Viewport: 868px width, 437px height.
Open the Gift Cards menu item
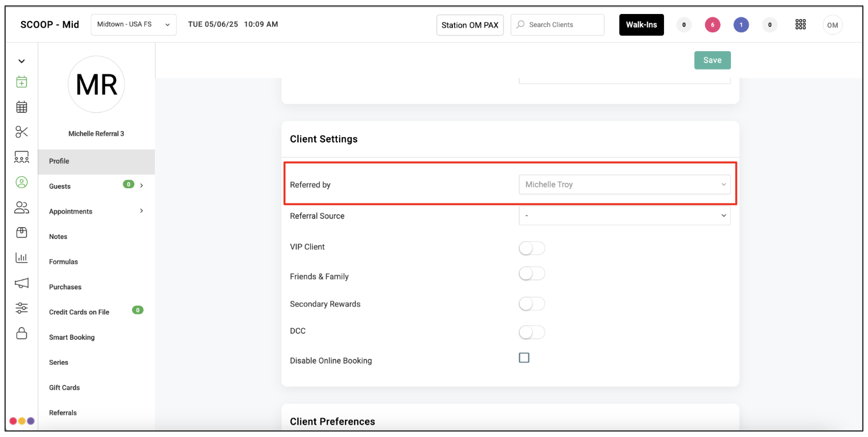click(x=64, y=388)
